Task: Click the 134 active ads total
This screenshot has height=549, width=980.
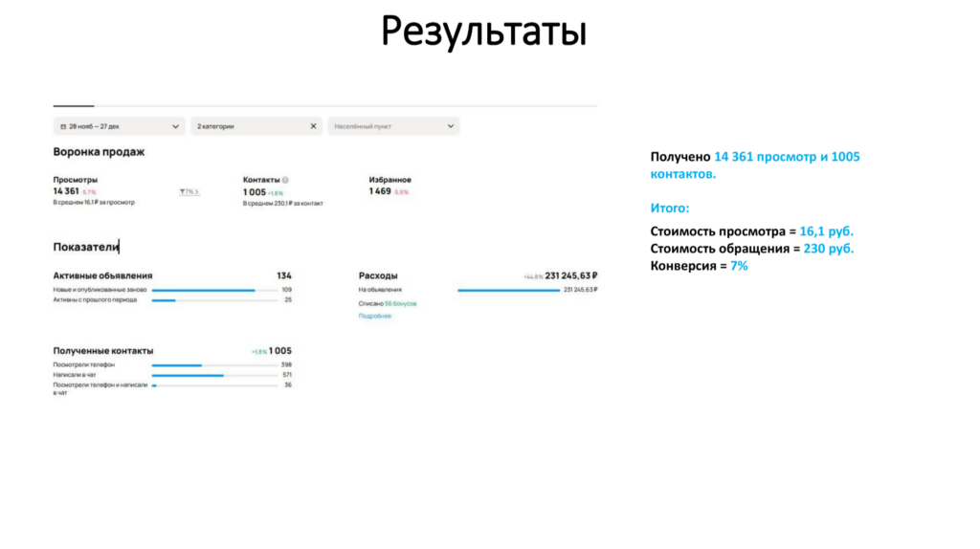Action: point(284,275)
